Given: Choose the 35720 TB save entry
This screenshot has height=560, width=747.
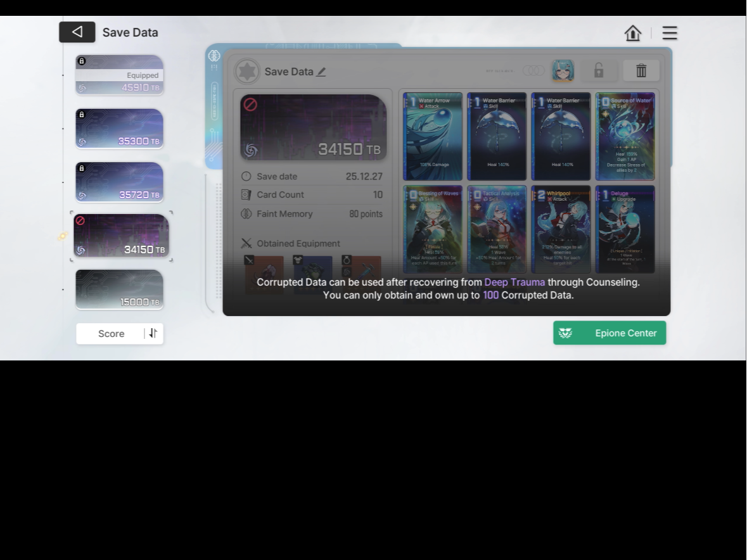Looking at the screenshot, I should click(x=119, y=182).
